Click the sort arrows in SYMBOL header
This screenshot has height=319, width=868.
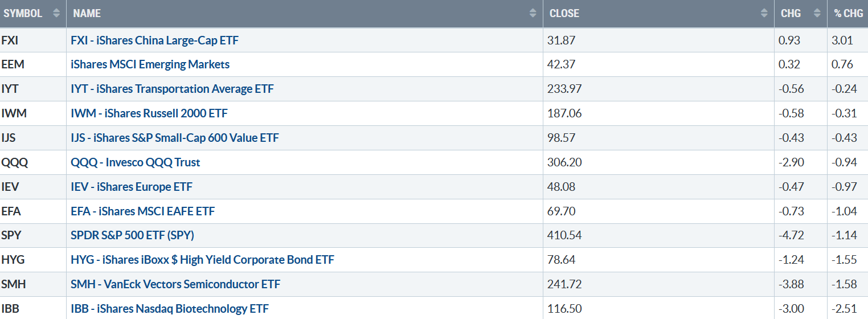point(56,13)
